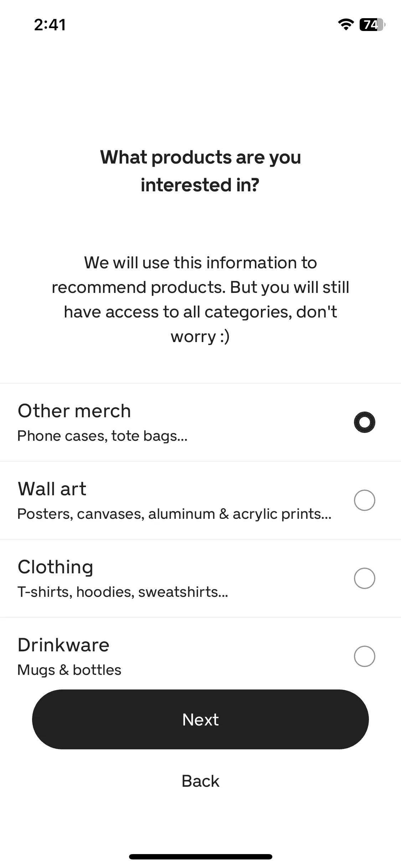Tap the 2:41 clock in status bar
The image size is (401, 868).
click(x=50, y=25)
